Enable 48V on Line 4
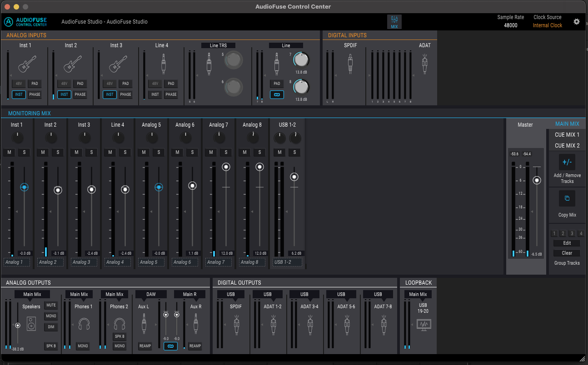 (x=155, y=84)
